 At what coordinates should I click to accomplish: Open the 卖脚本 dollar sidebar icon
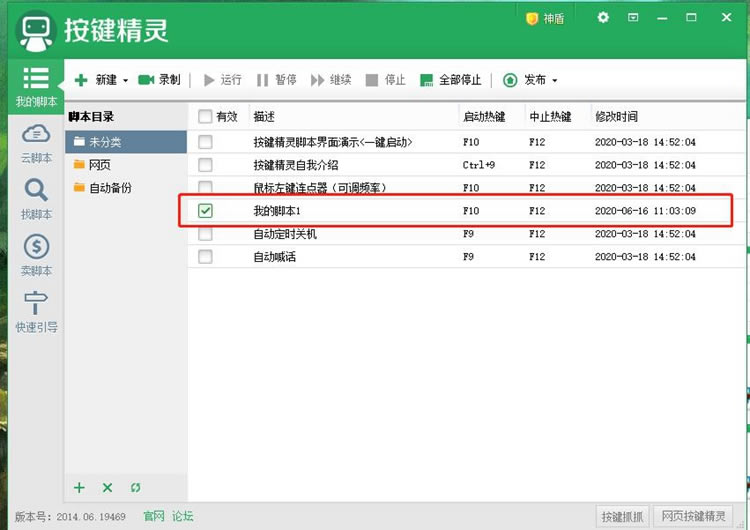[35, 254]
